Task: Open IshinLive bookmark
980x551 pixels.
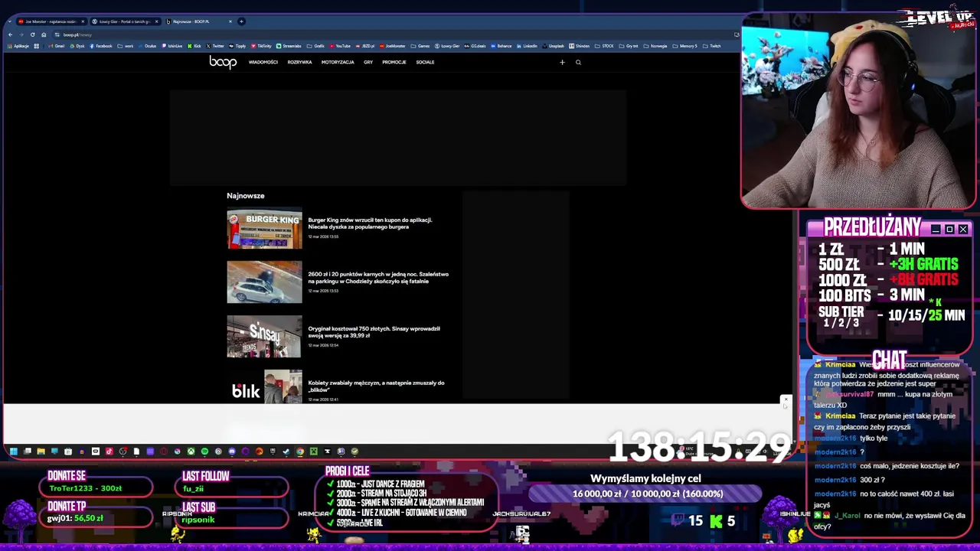Action: 172,46
